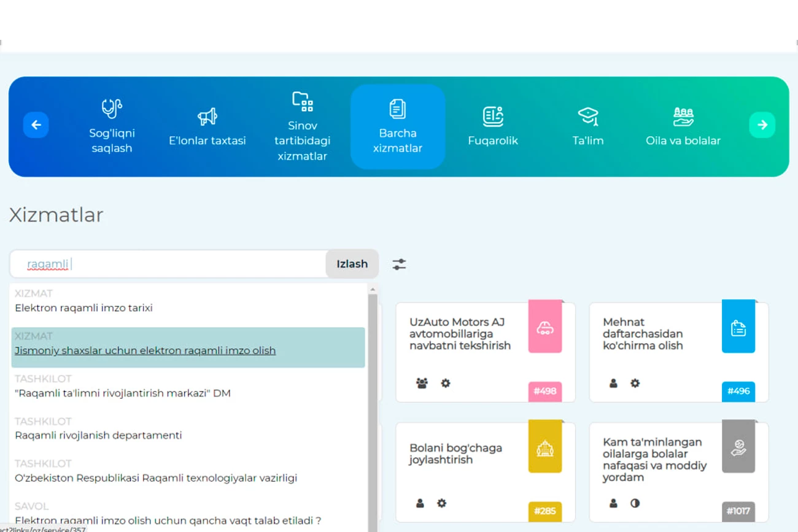Click the right arrow in category carousel

coord(762,125)
